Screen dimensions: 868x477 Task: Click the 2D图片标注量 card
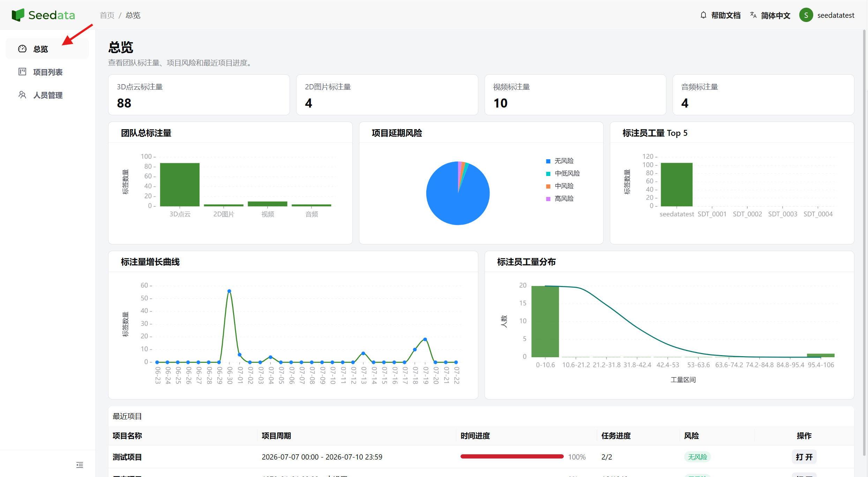387,95
